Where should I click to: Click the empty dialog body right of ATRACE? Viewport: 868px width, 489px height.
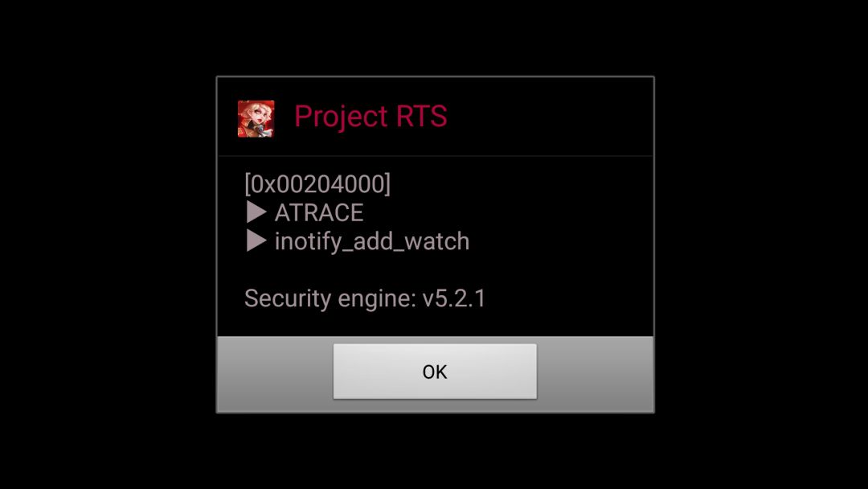pyautogui.click(x=506, y=212)
